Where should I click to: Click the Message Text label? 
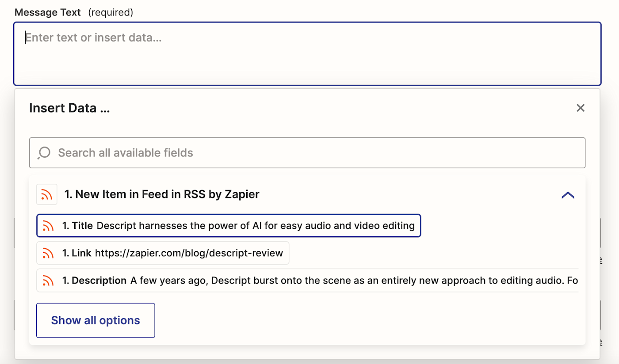click(x=48, y=12)
